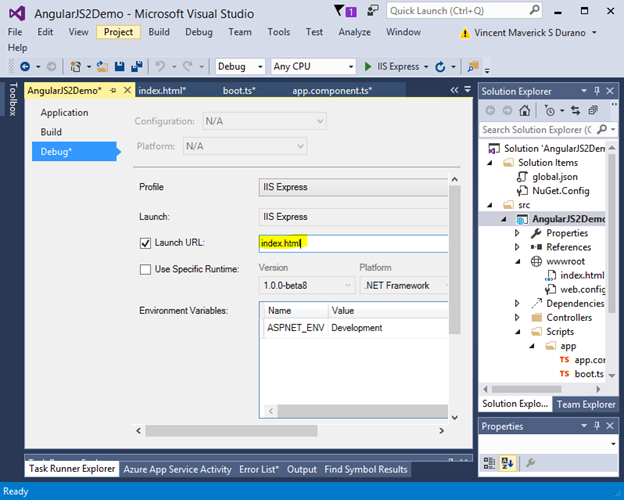Viewport: 624px width, 500px height.
Task: Click the Save All toolbar icon
Action: click(134, 67)
